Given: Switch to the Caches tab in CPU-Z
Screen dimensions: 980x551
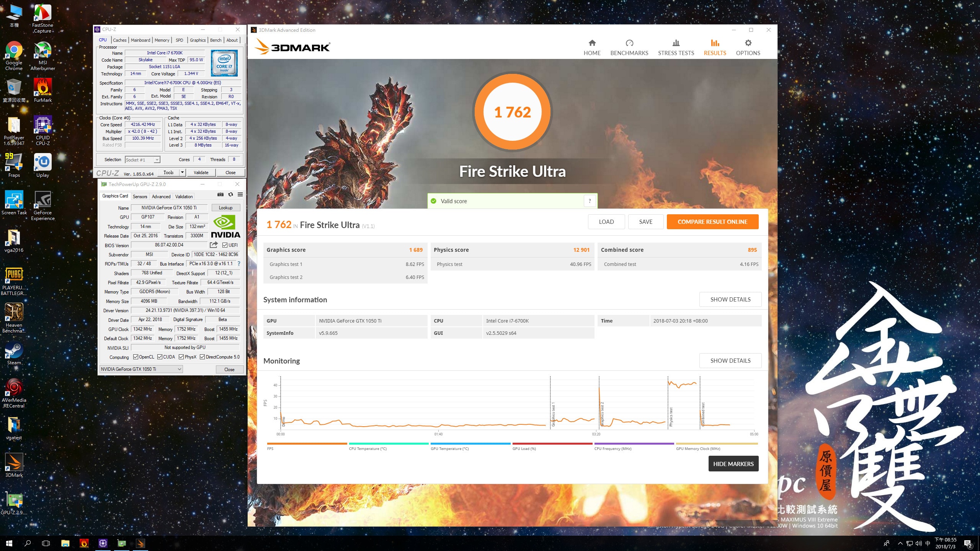Looking at the screenshot, I should click(x=119, y=40).
